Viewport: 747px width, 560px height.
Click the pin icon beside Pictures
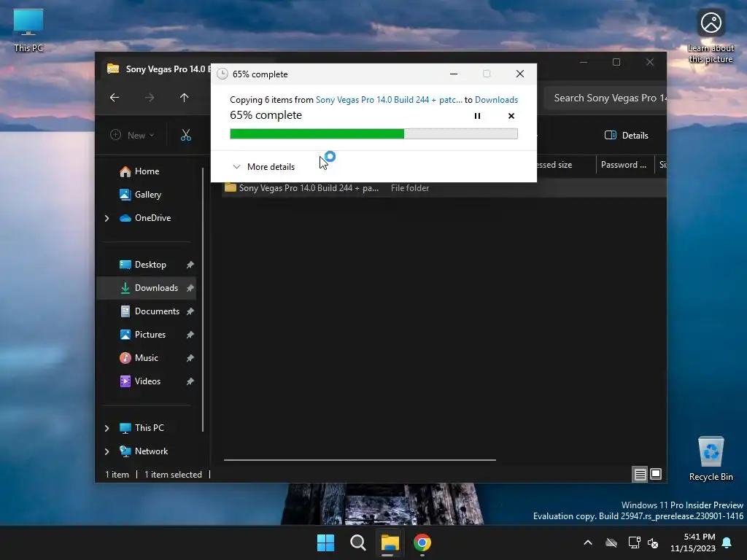(x=190, y=335)
